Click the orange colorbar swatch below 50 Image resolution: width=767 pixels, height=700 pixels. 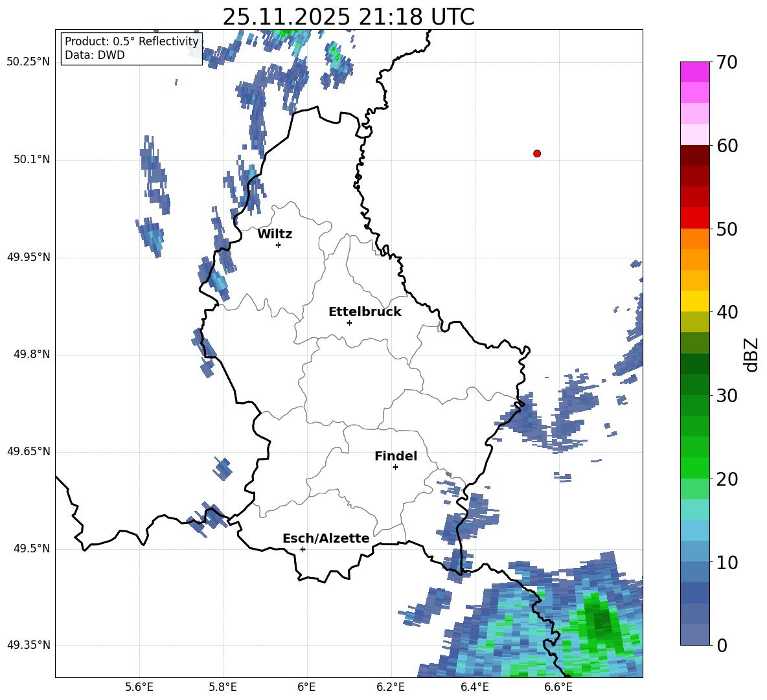(694, 238)
